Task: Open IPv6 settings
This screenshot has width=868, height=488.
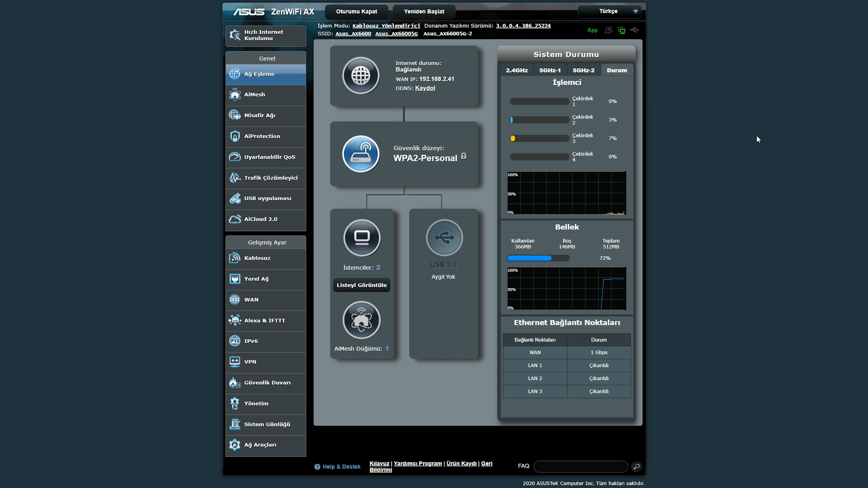Action: [x=266, y=342]
